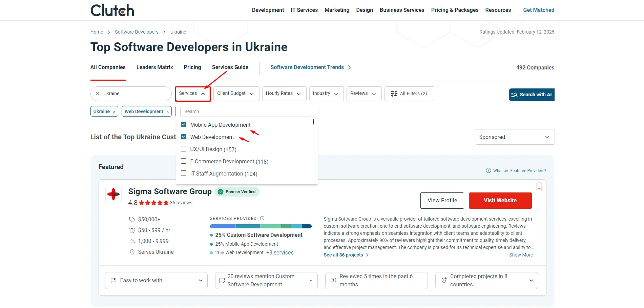The image size is (644, 308).
Task: Go to Home breadcrumb
Action: tap(97, 32)
